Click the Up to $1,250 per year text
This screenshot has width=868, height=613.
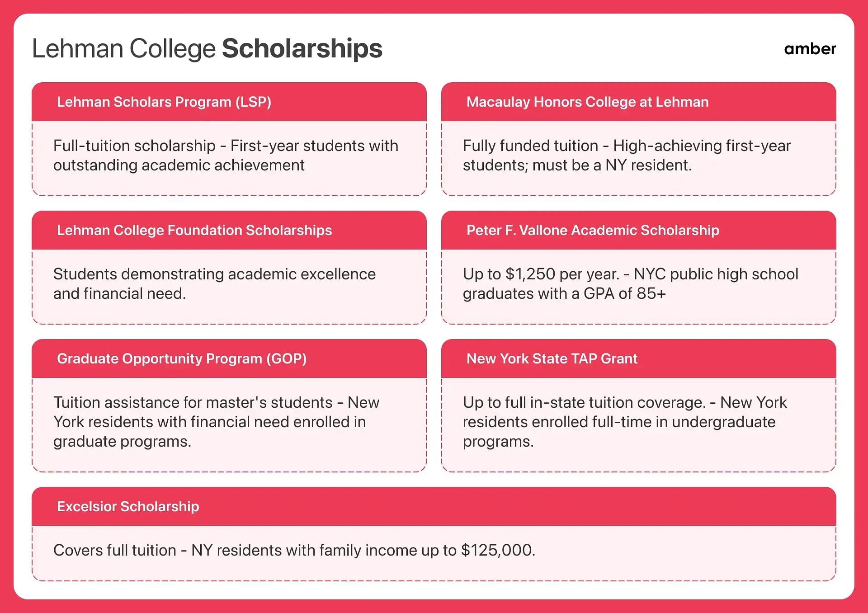pyautogui.click(x=541, y=274)
